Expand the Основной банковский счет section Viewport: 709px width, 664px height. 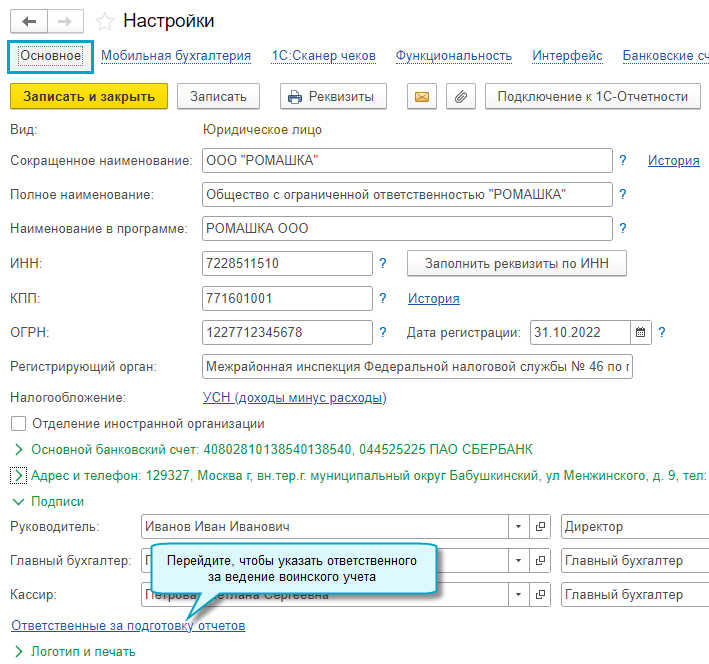coord(19,450)
